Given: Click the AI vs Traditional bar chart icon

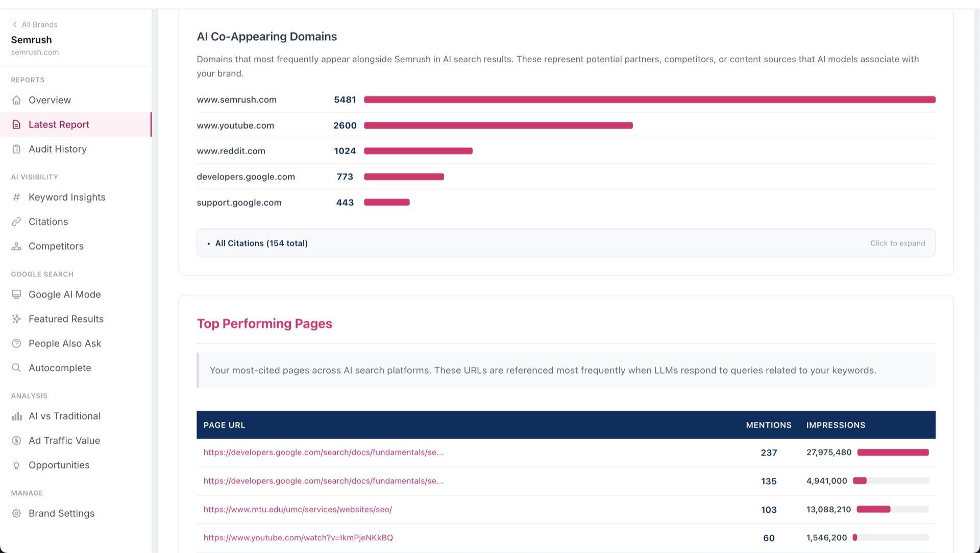Looking at the screenshot, I should click(x=16, y=416).
